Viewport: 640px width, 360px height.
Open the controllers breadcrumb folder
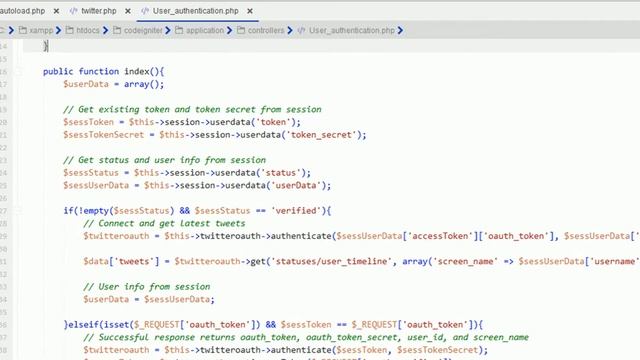coord(266,30)
